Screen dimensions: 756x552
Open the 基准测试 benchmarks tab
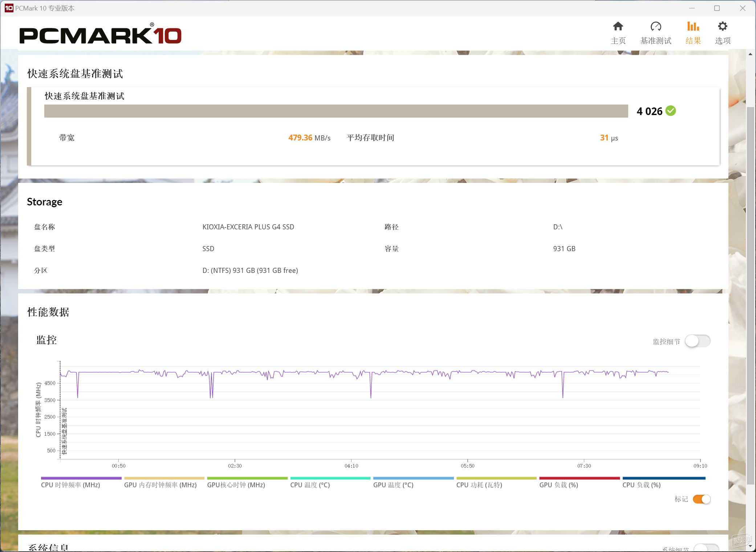pos(656,33)
